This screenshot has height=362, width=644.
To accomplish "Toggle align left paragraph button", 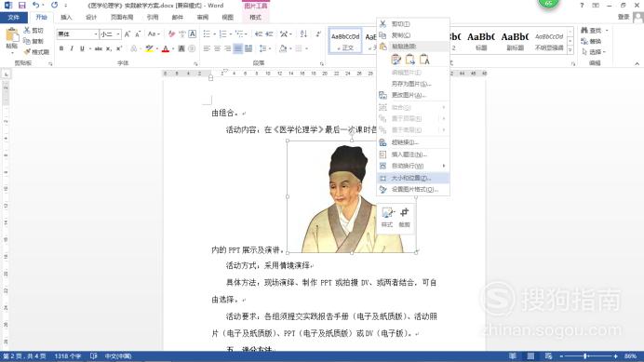I will (207, 49).
